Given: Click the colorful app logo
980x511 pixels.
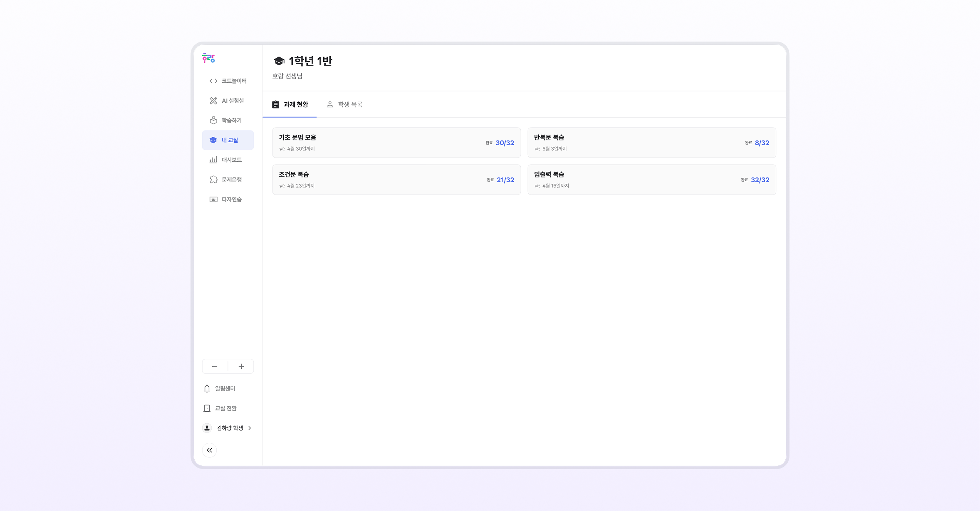Looking at the screenshot, I should pyautogui.click(x=208, y=58).
